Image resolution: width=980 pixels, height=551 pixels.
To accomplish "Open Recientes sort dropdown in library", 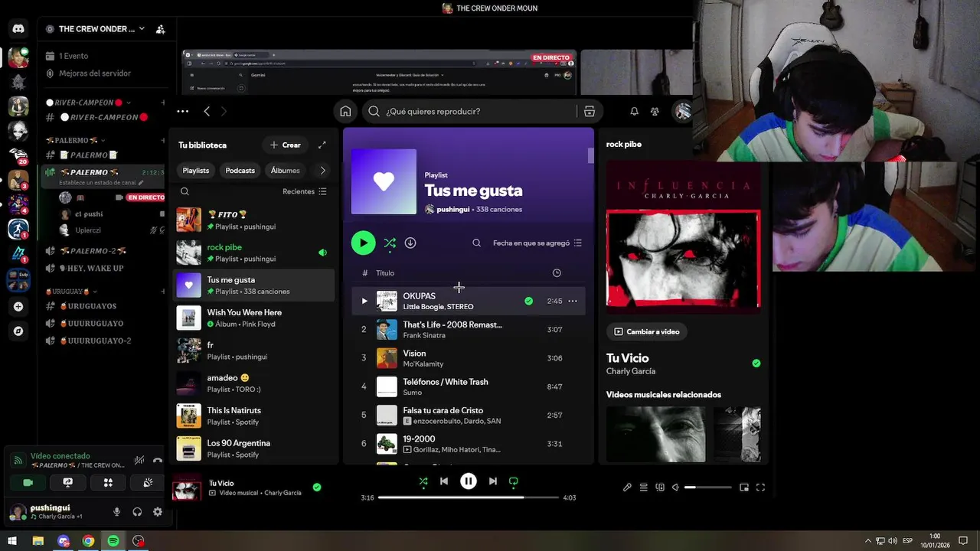I will [x=305, y=191].
